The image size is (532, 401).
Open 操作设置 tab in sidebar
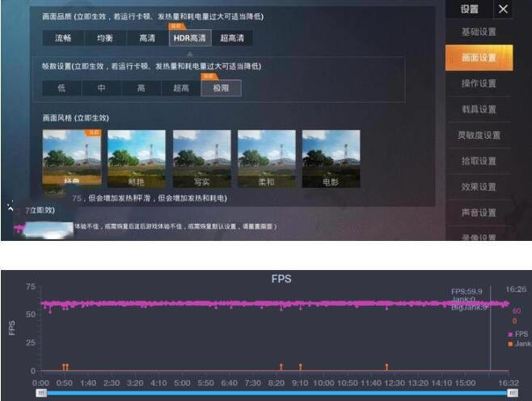point(479,83)
